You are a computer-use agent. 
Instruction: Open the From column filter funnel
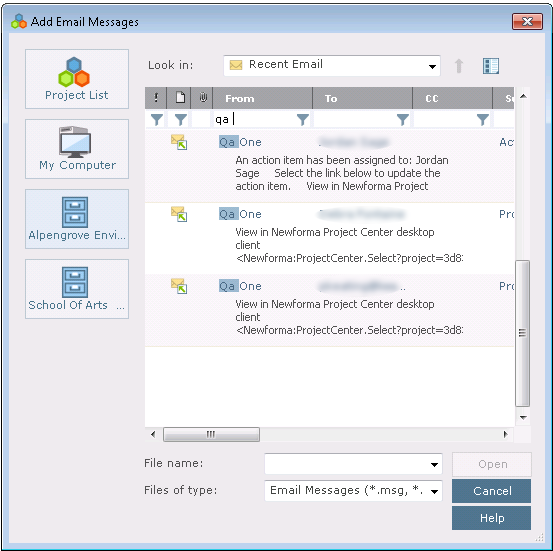coord(303,120)
